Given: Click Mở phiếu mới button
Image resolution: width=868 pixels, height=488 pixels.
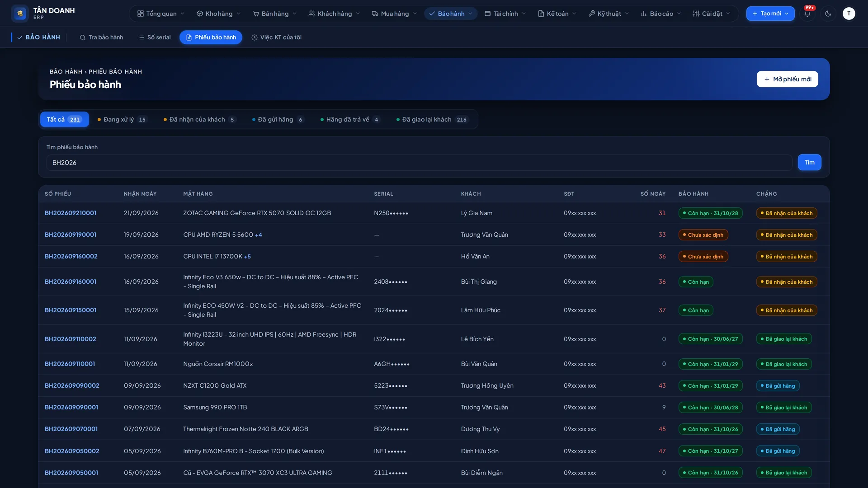Looking at the screenshot, I should coord(787,79).
